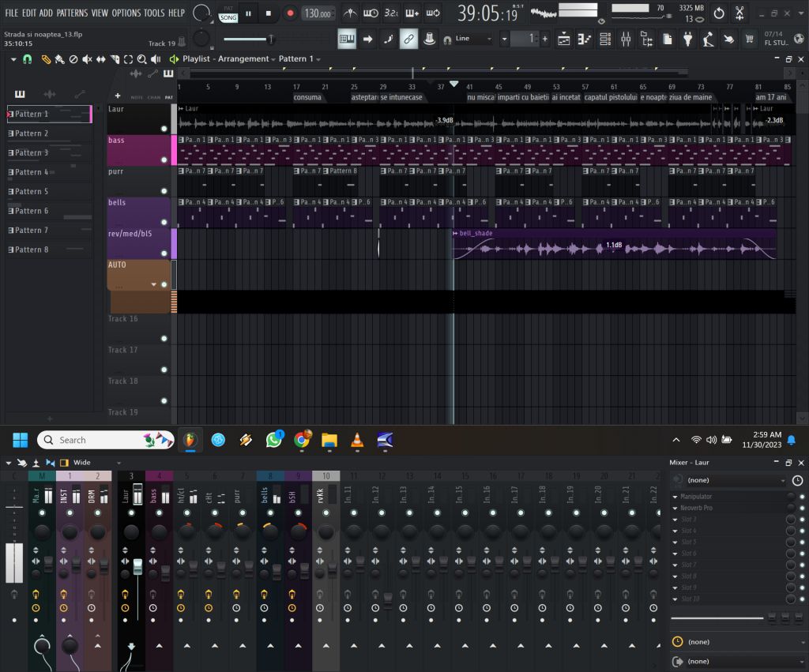Viewport: 809px width, 672px height.
Task: Click the record button in transport bar
Action: 289,13
